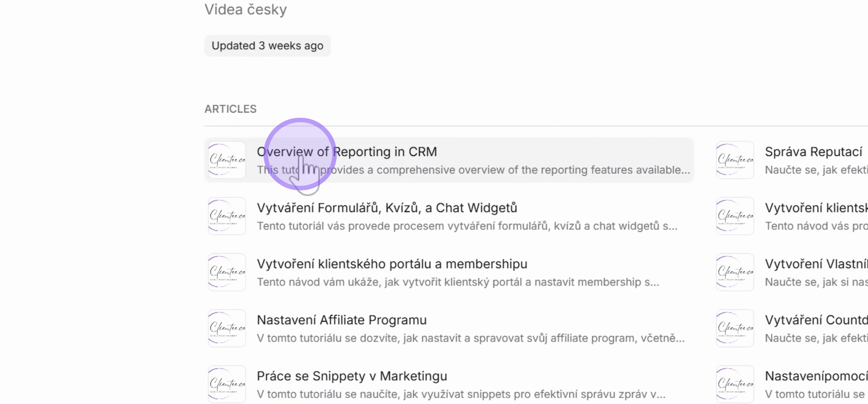Click the logo icon next to Vytváření Countd...
The image size is (868, 404).
735,328
